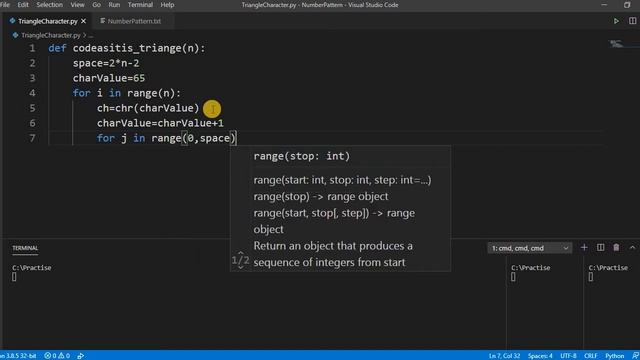Viewport: 640px width, 360px height.
Task: Show previous signature in parameter hint
Action: point(240,253)
